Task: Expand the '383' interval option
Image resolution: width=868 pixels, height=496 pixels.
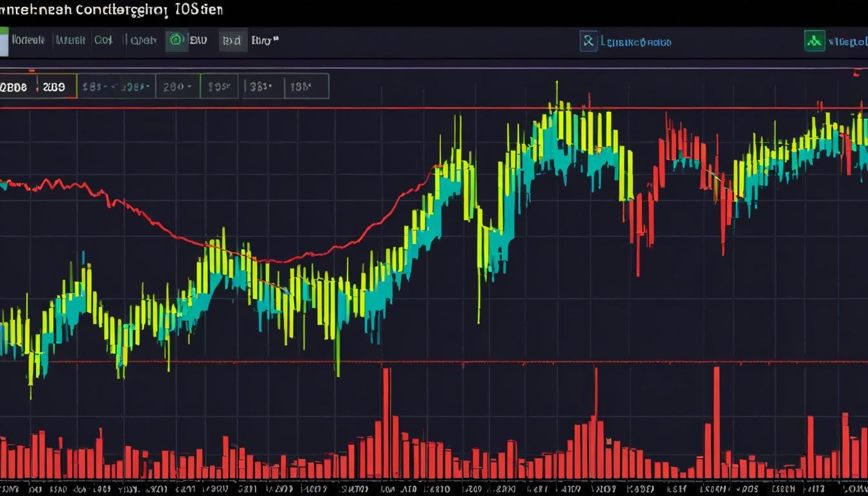Action: pyautogui.click(x=262, y=87)
